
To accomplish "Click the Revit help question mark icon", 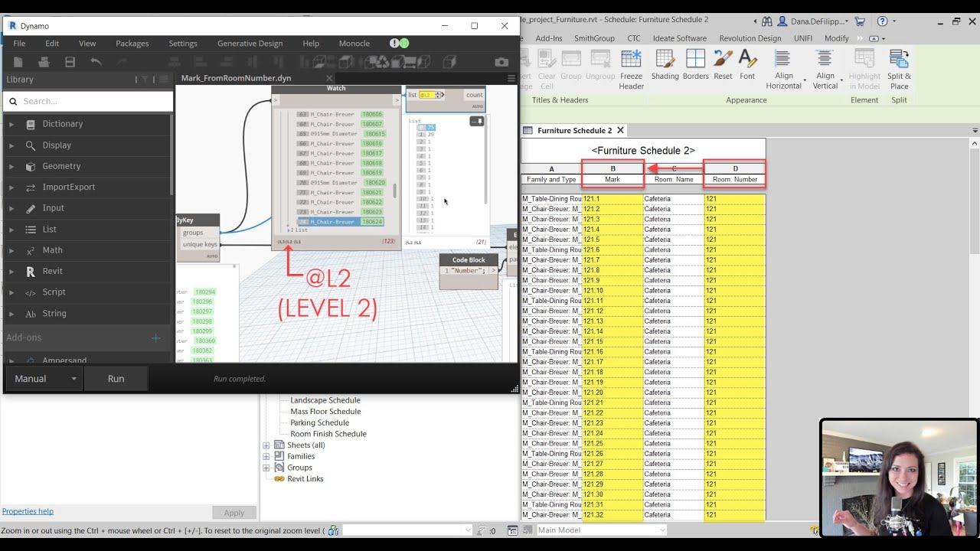I will click(x=882, y=21).
